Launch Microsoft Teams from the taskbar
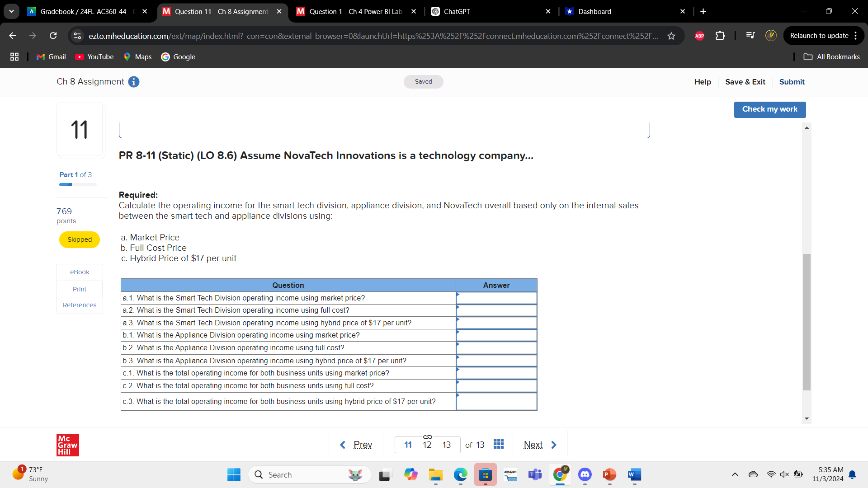 tap(535, 475)
